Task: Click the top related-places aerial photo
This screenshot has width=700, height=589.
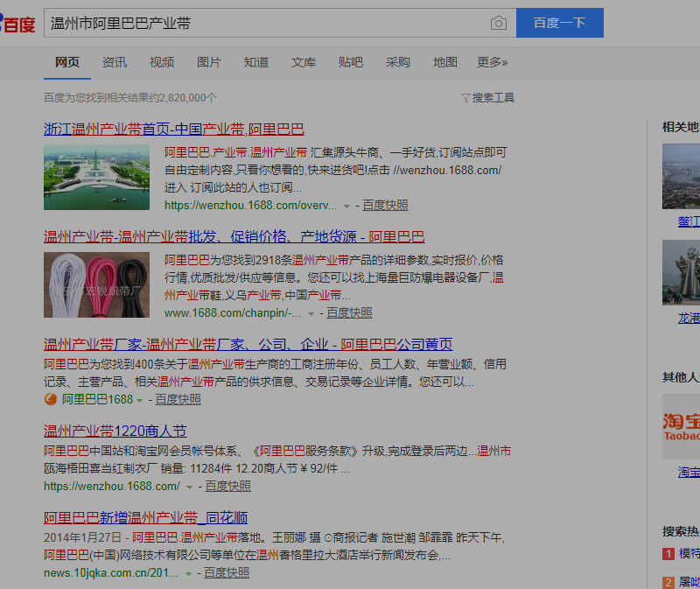Action: click(x=681, y=176)
